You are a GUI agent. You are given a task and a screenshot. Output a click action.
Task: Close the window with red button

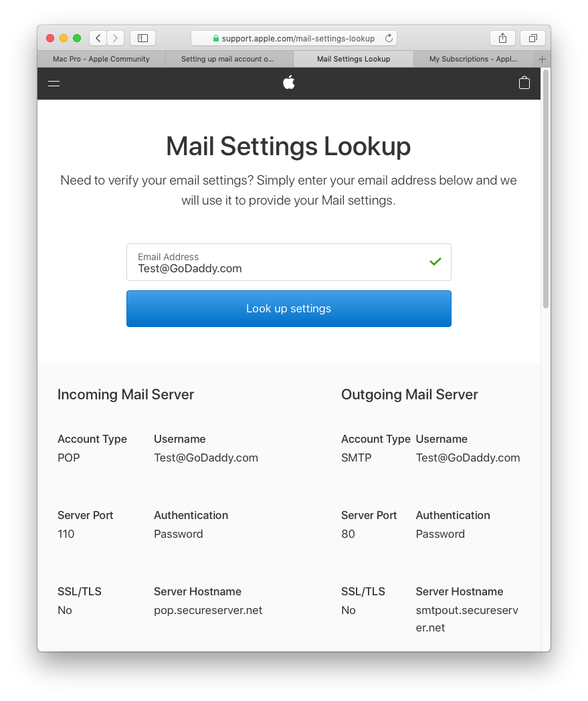click(x=50, y=38)
